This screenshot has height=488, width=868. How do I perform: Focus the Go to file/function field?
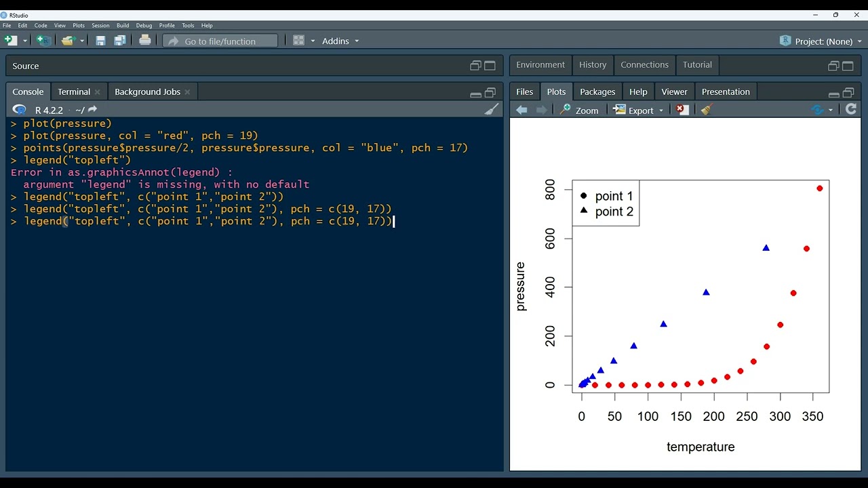220,41
